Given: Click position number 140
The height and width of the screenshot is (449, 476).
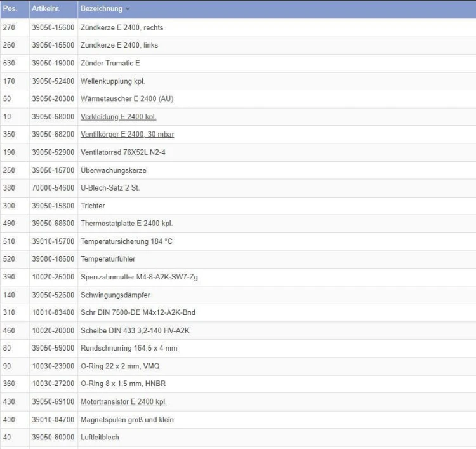Looking at the screenshot, I should coord(9,295).
